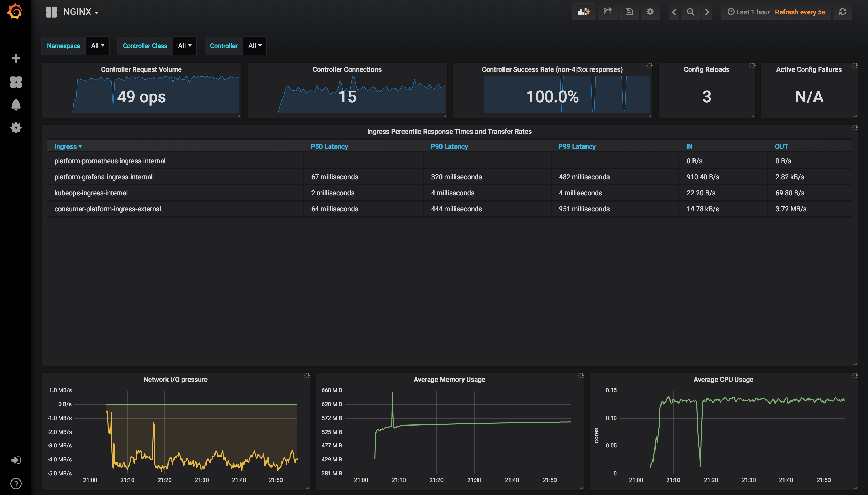The width and height of the screenshot is (868, 495).
Task: Zoom out time range with magnifier icon
Action: pyautogui.click(x=690, y=12)
